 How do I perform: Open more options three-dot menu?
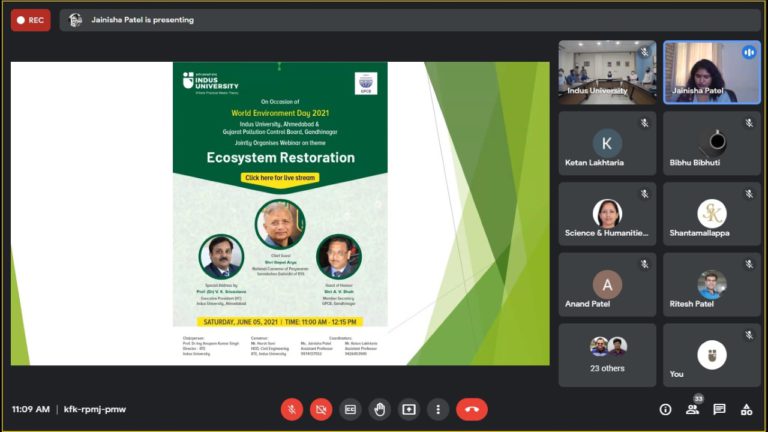point(437,409)
